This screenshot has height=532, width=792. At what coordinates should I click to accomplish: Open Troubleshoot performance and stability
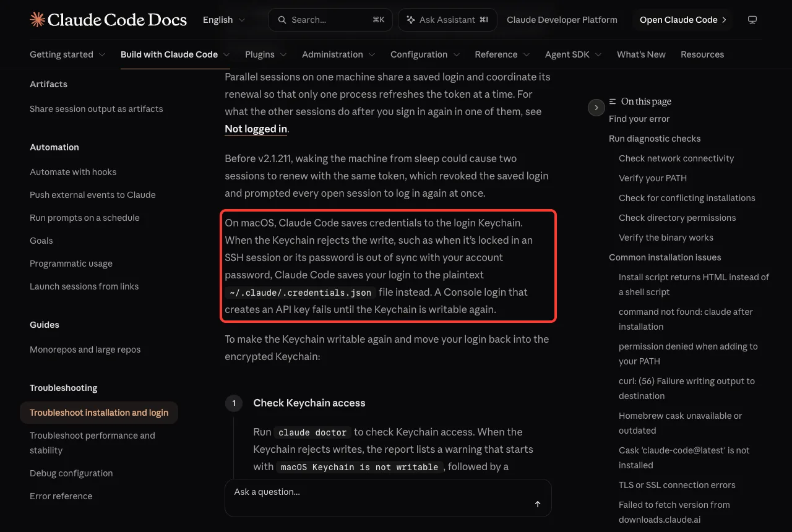tap(92, 443)
